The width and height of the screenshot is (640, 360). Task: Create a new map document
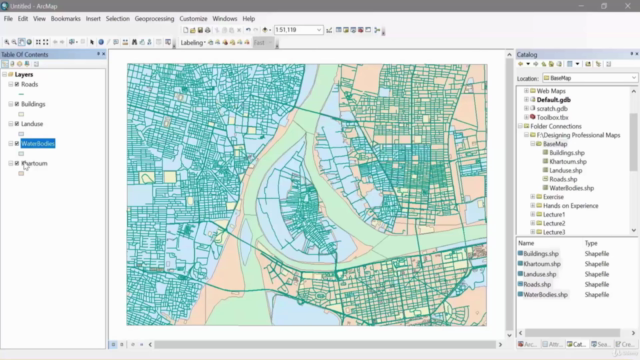point(185,30)
